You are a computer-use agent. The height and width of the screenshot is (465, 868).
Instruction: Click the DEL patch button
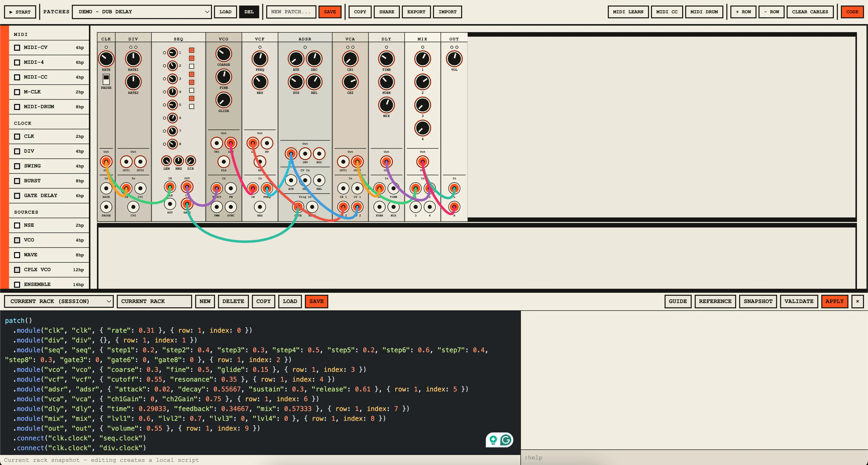tap(249, 12)
